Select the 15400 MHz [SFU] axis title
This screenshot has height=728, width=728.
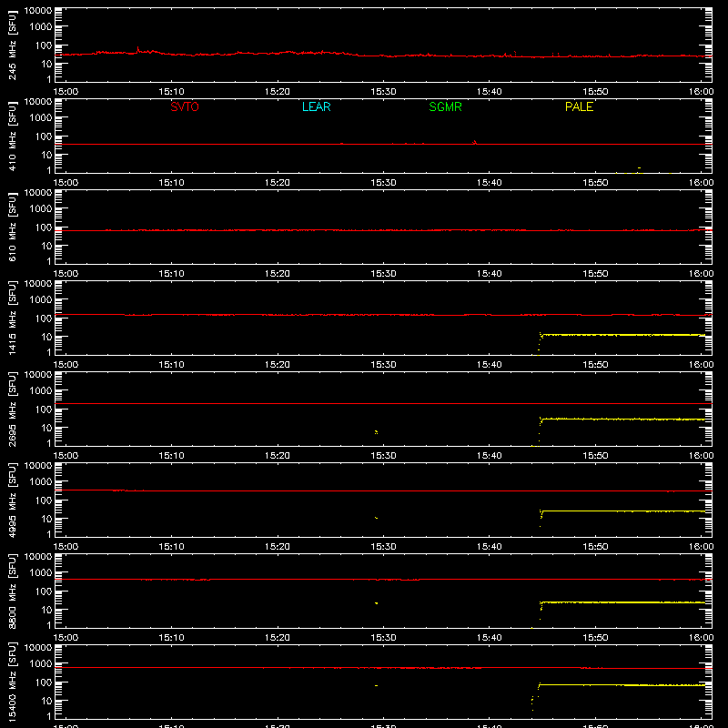click(x=12, y=682)
